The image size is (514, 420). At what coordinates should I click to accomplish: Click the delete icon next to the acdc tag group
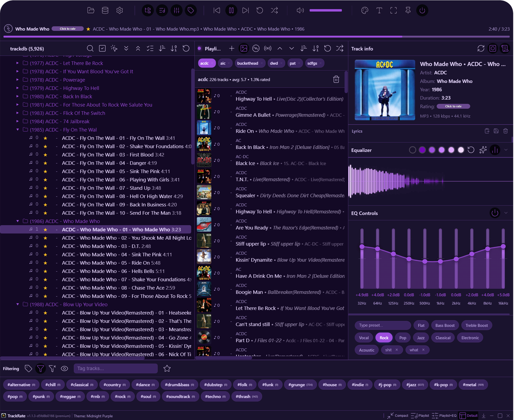(336, 79)
